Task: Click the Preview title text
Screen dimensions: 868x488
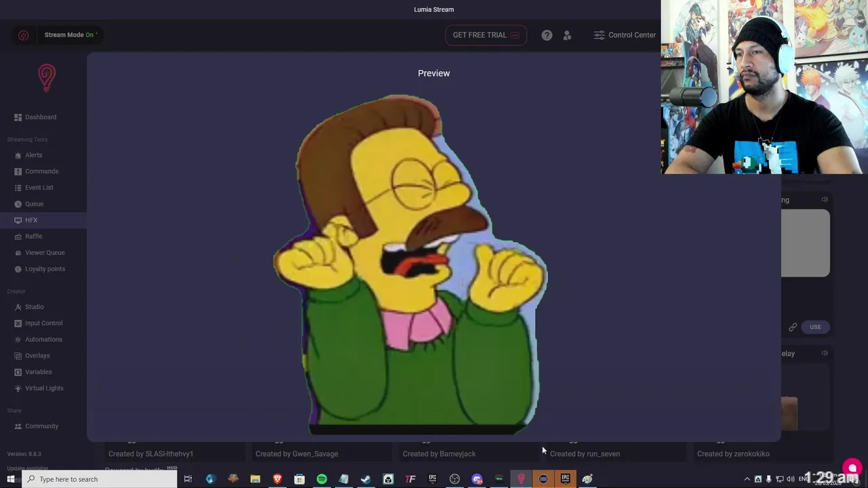Action: click(x=434, y=73)
